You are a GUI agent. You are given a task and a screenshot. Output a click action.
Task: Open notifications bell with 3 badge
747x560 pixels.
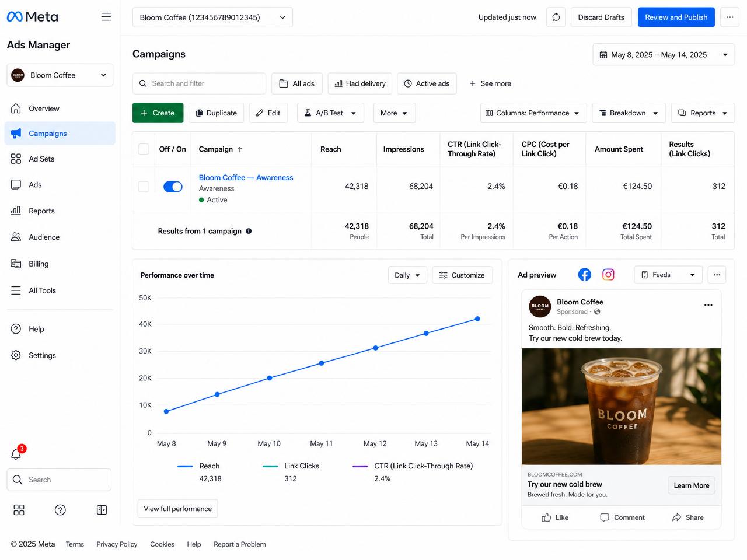pos(16,454)
